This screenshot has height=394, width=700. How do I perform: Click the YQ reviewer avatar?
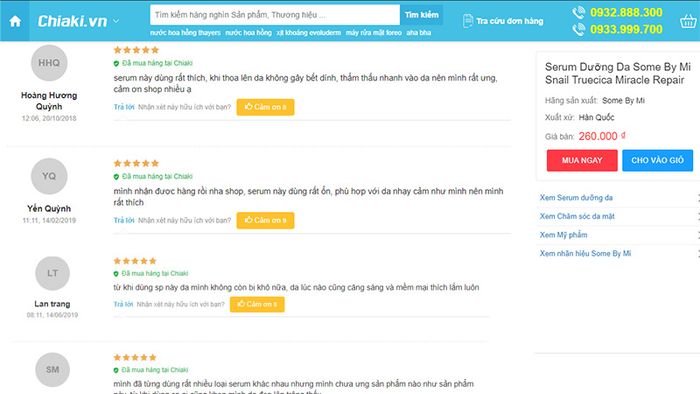click(49, 176)
